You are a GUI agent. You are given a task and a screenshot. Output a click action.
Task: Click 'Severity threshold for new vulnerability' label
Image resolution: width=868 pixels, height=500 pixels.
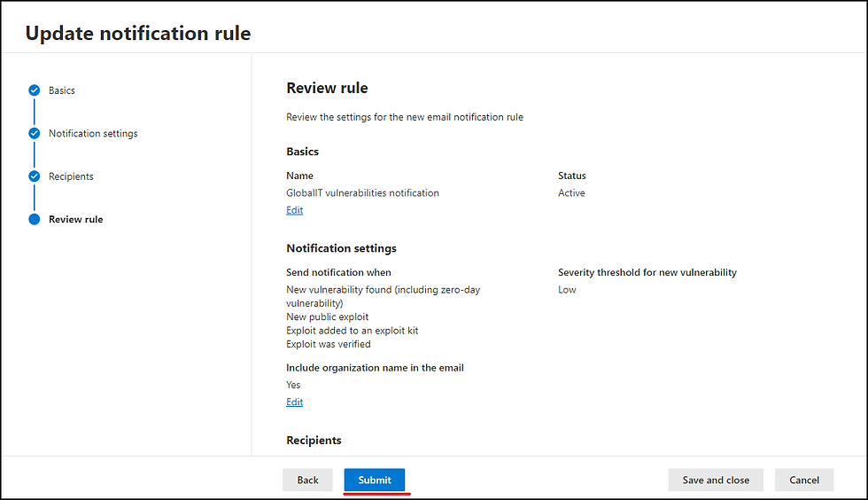tap(647, 272)
